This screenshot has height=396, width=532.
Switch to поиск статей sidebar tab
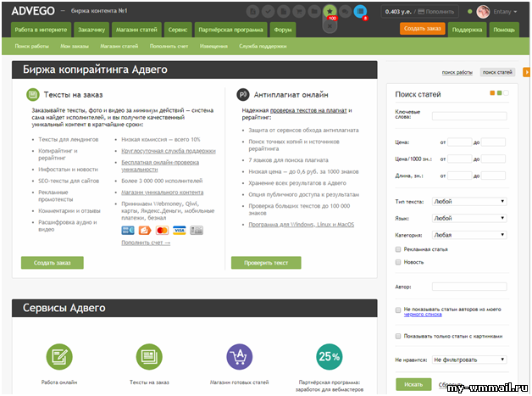click(497, 72)
